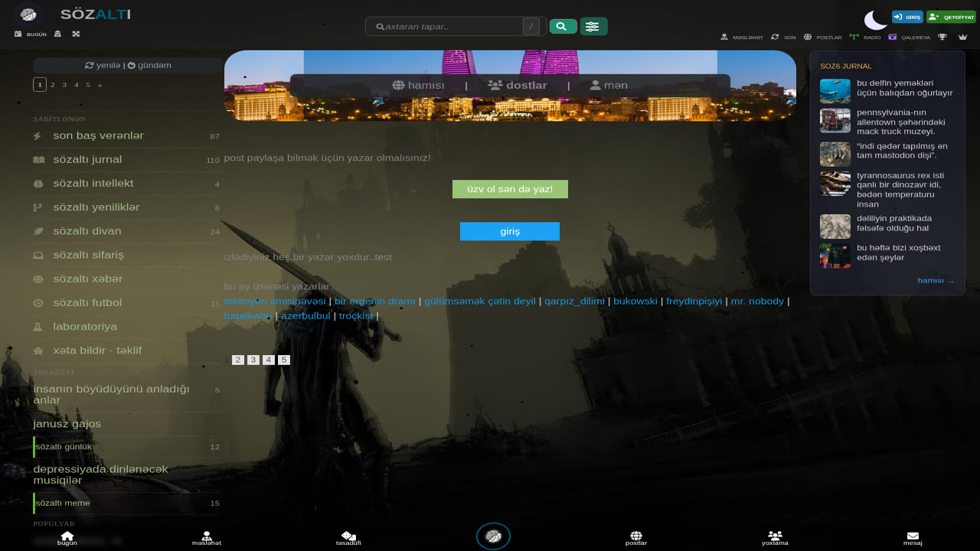Click the crown icon in header
This screenshot has width=980, height=551.
click(963, 37)
